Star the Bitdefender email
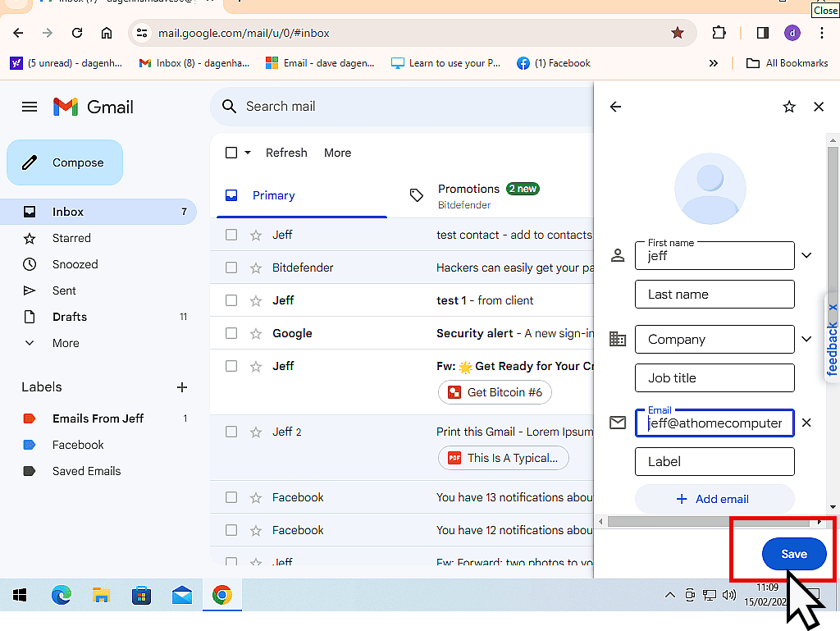The height and width of the screenshot is (631, 840). 256,267
